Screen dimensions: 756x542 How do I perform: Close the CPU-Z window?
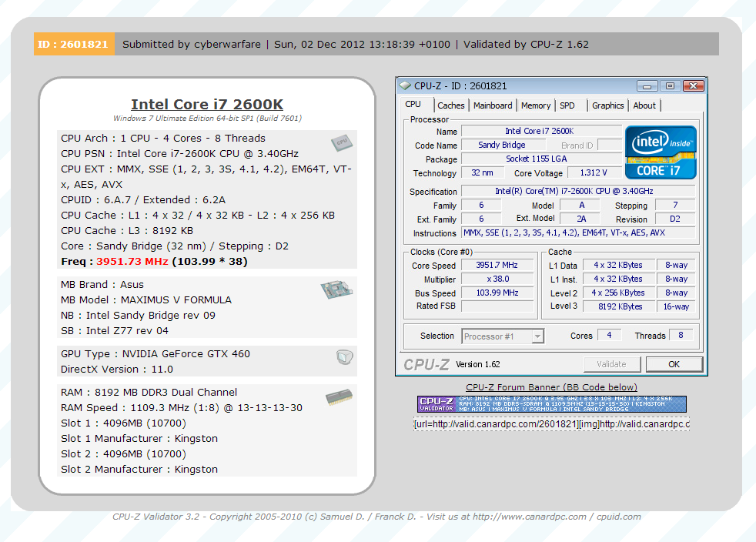click(694, 85)
